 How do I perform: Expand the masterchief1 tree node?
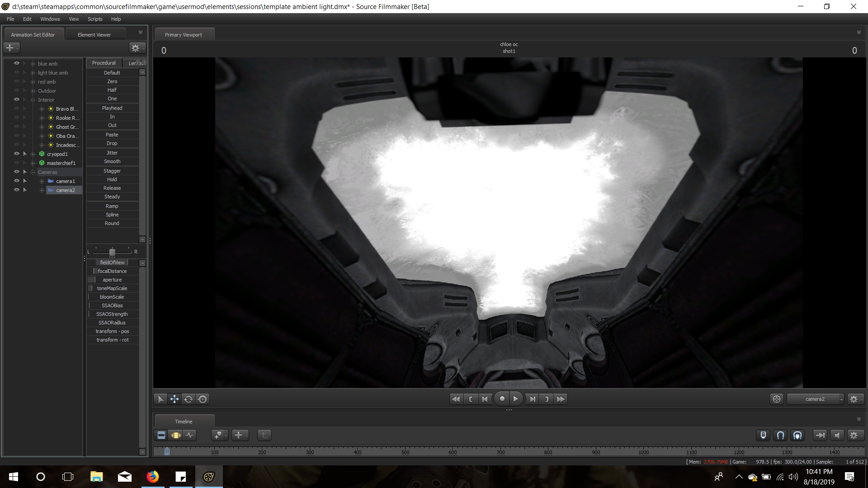click(33, 163)
